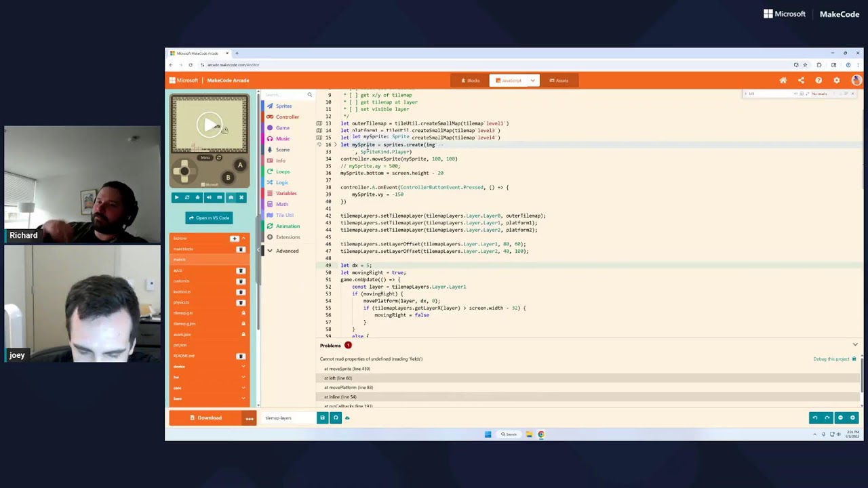Restart the simulator using the refresh icon

click(187, 197)
